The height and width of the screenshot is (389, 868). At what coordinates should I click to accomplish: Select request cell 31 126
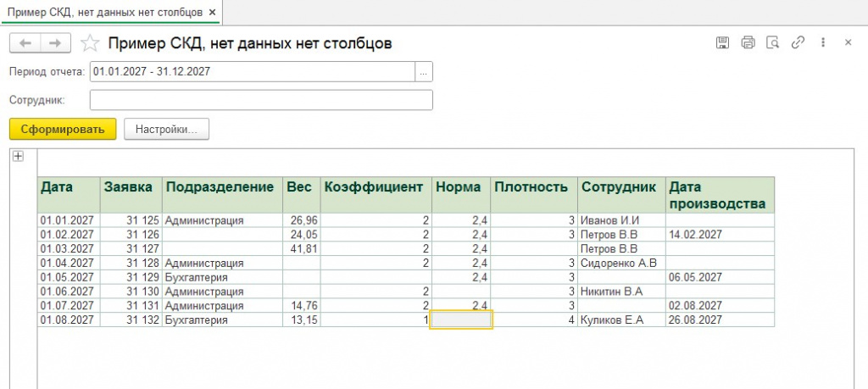click(x=131, y=235)
